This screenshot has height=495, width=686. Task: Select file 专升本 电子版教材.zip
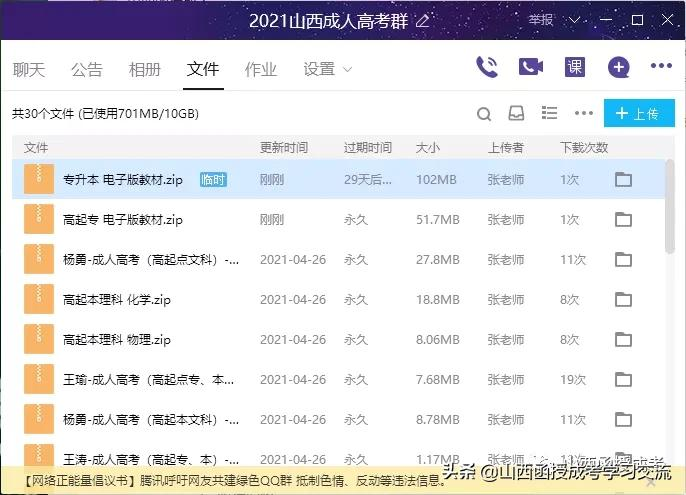122,179
